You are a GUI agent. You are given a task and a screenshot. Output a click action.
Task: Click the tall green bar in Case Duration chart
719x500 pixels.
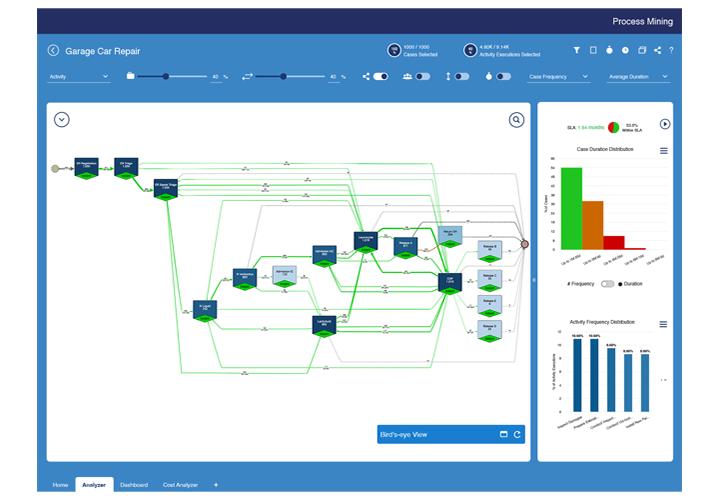[571, 209]
